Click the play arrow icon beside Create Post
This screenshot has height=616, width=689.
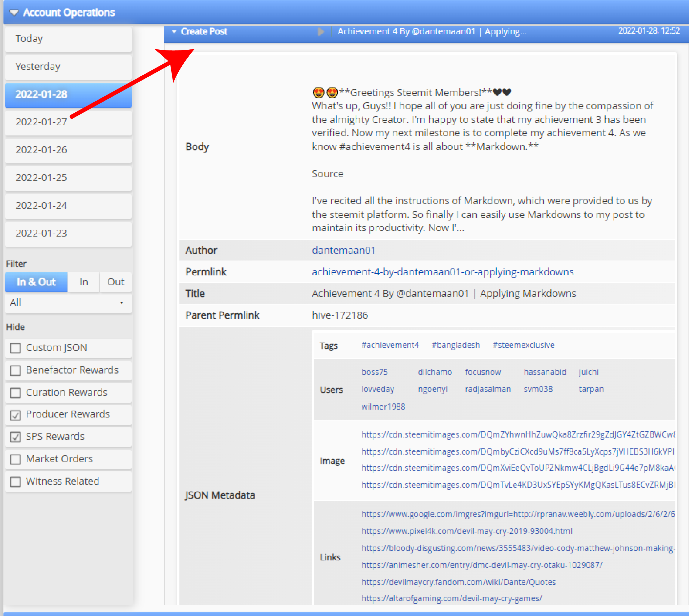point(321,31)
